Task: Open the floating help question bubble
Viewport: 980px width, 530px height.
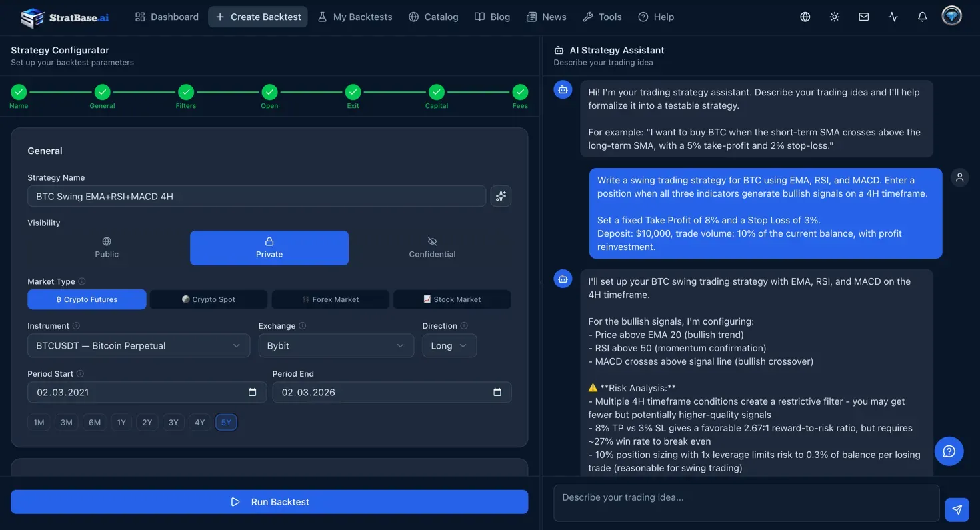Action: 949,451
